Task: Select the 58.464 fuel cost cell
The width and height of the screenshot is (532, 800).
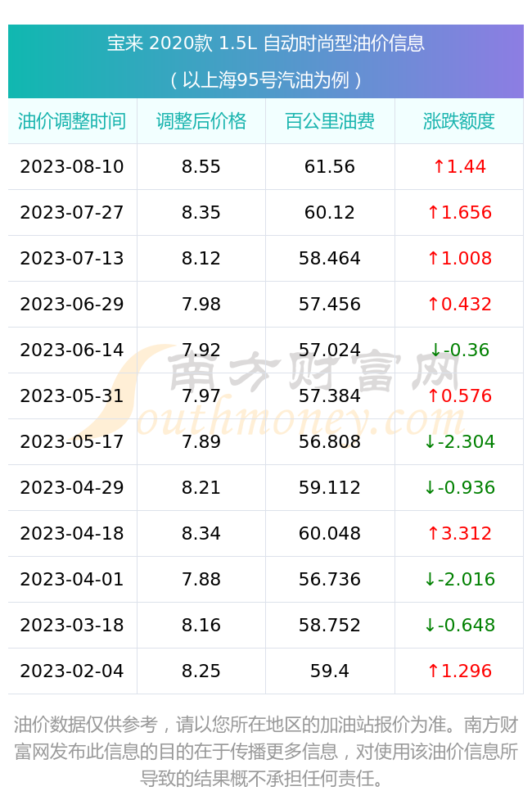Action: pos(330,259)
